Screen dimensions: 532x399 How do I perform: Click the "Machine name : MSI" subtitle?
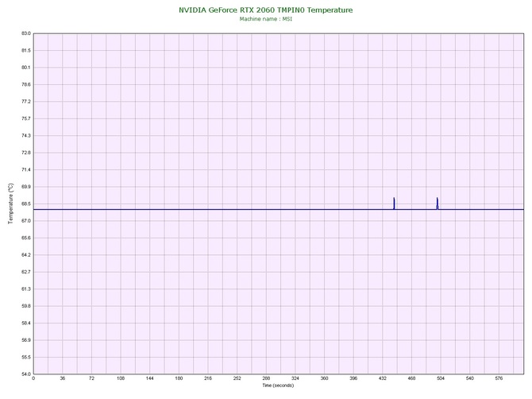[266, 19]
